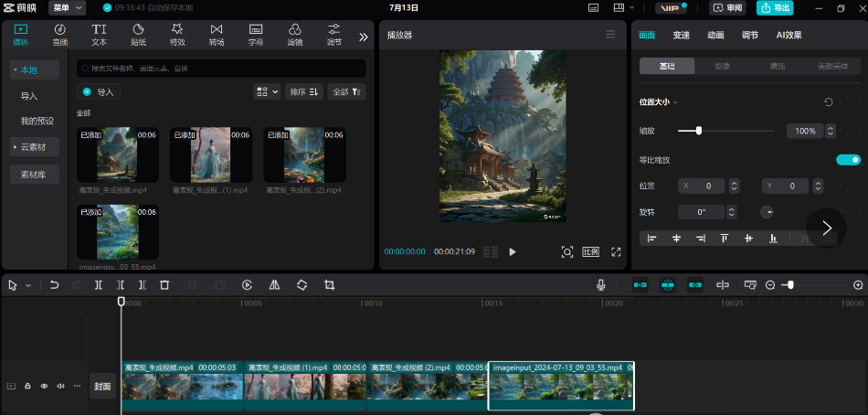Screen dimensions: 868x415
Task: Click the 导入 import button with plus
Action: pos(99,91)
